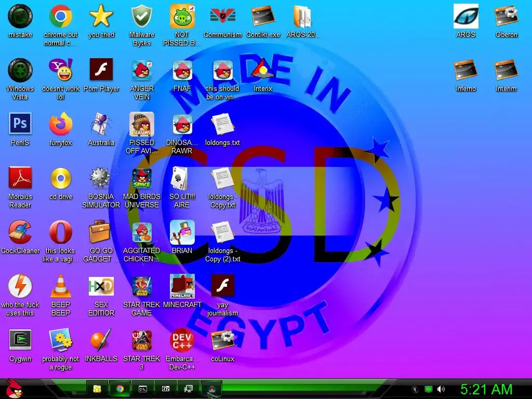Click the green network tray icon
Viewport: 532px width, 399px height.
(x=429, y=389)
